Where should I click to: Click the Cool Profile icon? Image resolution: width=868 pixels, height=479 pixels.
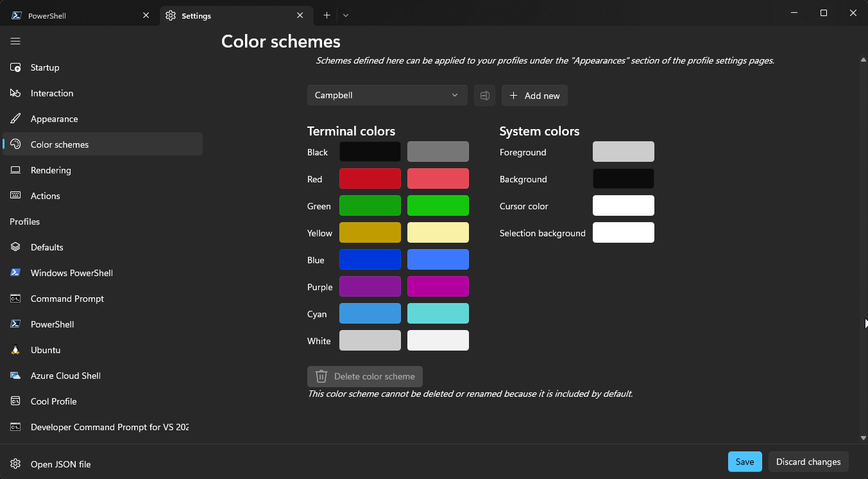[x=16, y=401]
